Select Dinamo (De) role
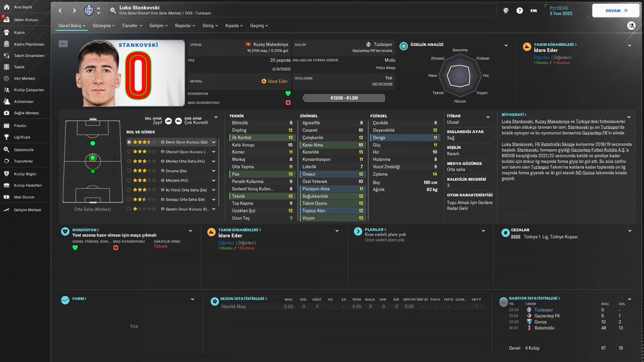This screenshot has height=362, width=644. 172,171
